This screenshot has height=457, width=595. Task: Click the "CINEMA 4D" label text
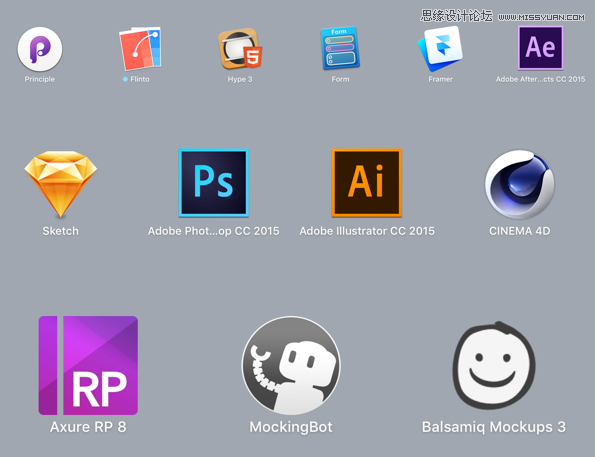[x=519, y=231]
